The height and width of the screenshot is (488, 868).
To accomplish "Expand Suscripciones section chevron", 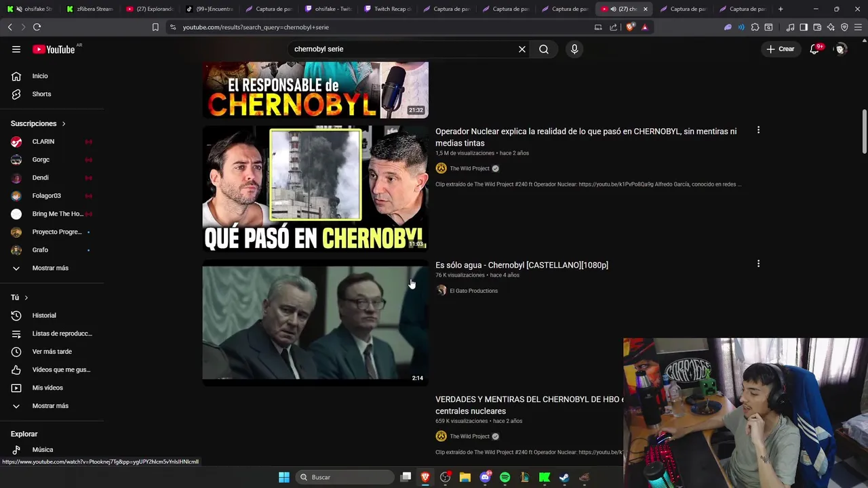I will coord(64,123).
